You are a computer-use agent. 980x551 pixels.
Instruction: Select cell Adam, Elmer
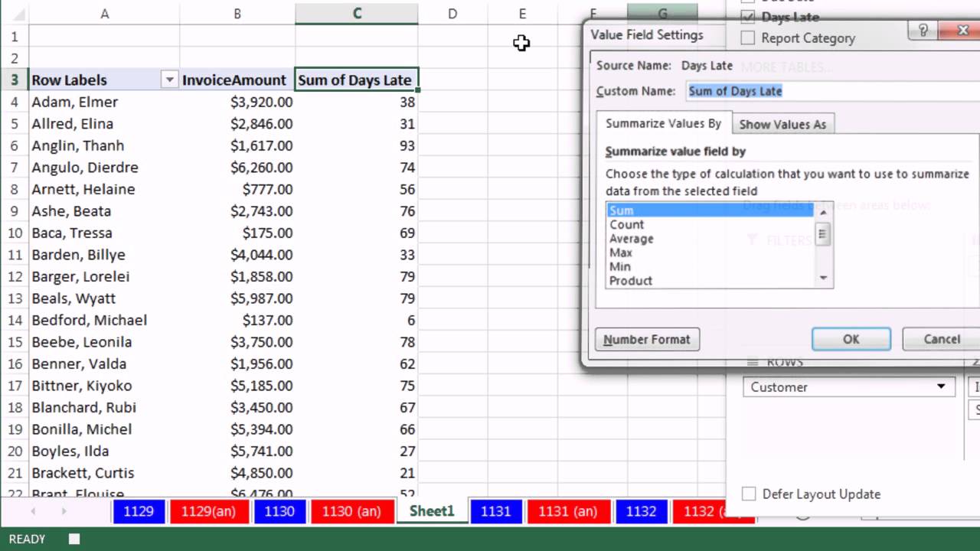[x=104, y=102]
